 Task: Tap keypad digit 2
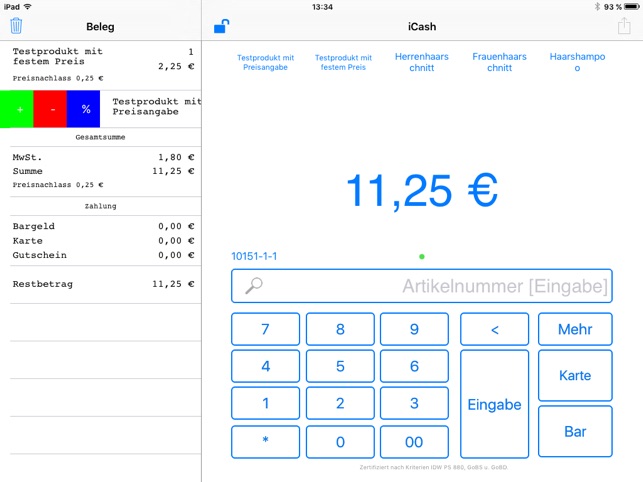pos(340,403)
